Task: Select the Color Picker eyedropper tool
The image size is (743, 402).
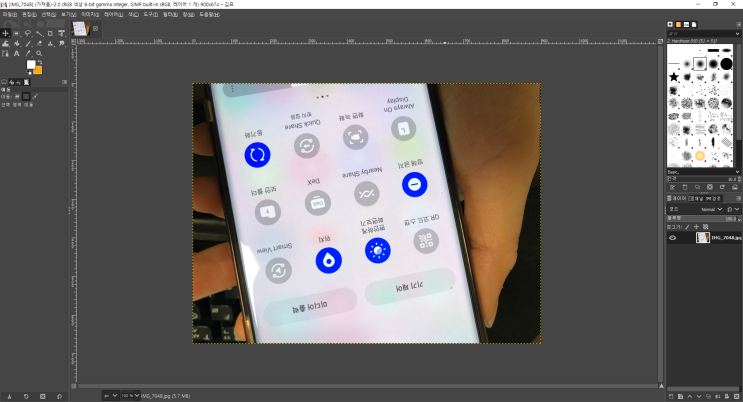Action: coord(28,54)
